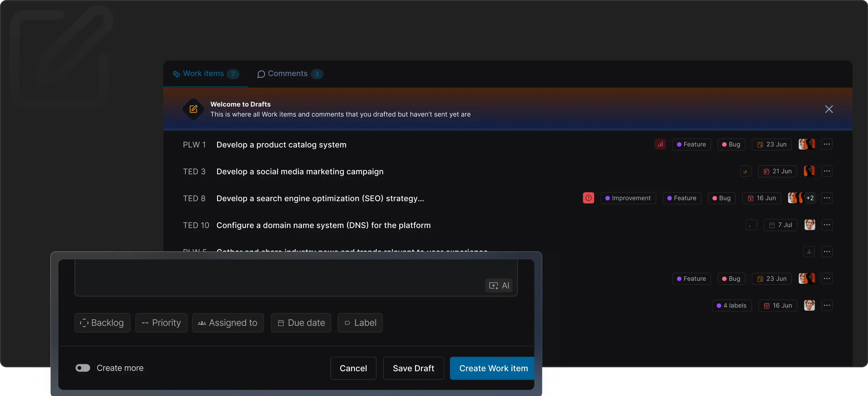Viewport: 868px width, 396px height.
Task: Open the Label selector
Action: (x=360, y=323)
